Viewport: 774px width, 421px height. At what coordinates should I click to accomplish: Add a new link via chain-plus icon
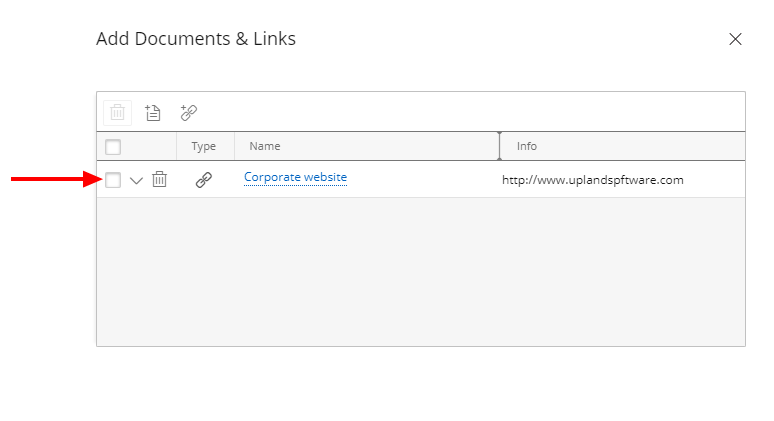coord(189,113)
